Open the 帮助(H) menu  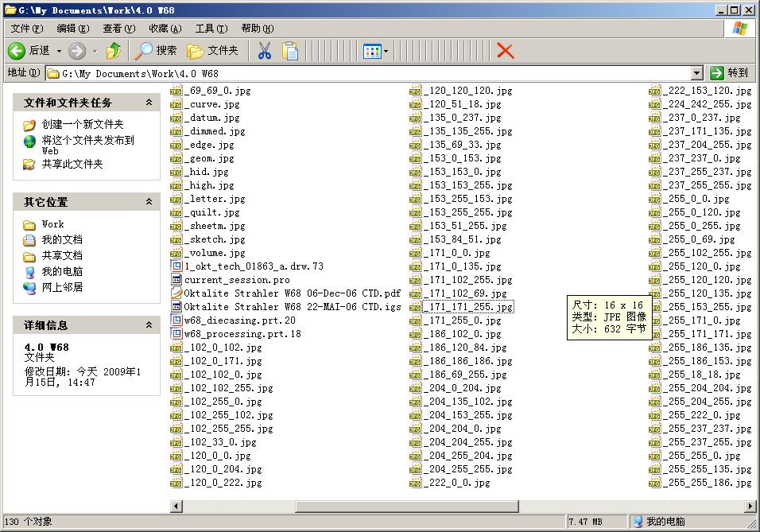(258, 29)
